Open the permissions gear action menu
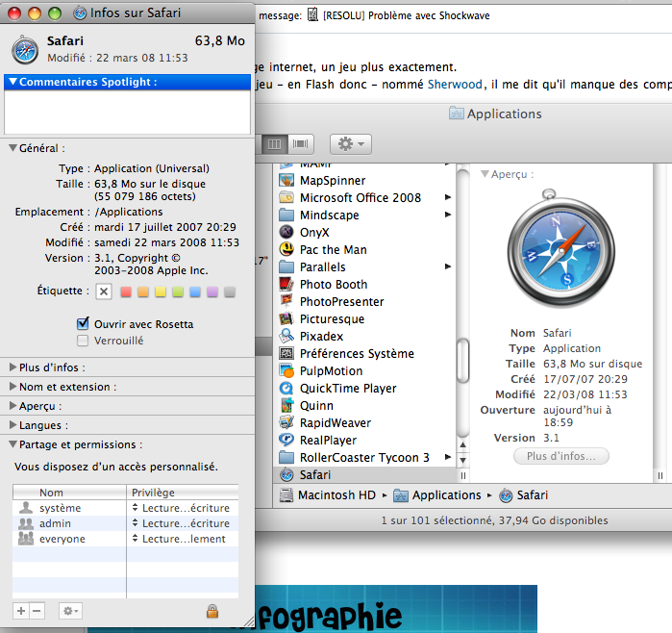Viewport: 672px width, 633px height. point(70,611)
